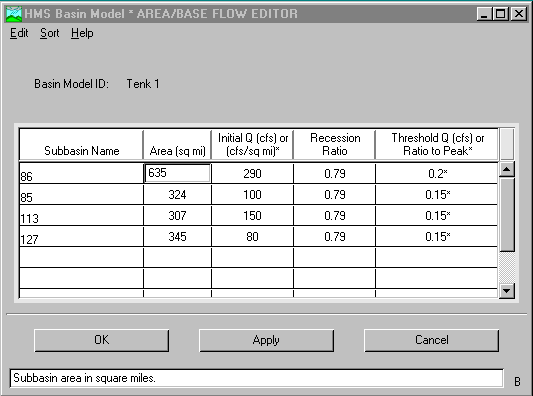
Task: Click the scrollbar thumb of the table
Action: click(x=506, y=214)
